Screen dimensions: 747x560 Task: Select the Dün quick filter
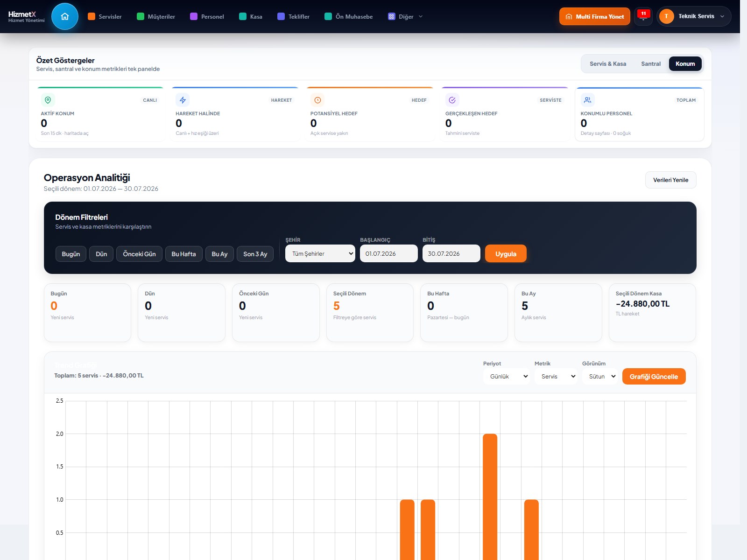(x=101, y=254)
